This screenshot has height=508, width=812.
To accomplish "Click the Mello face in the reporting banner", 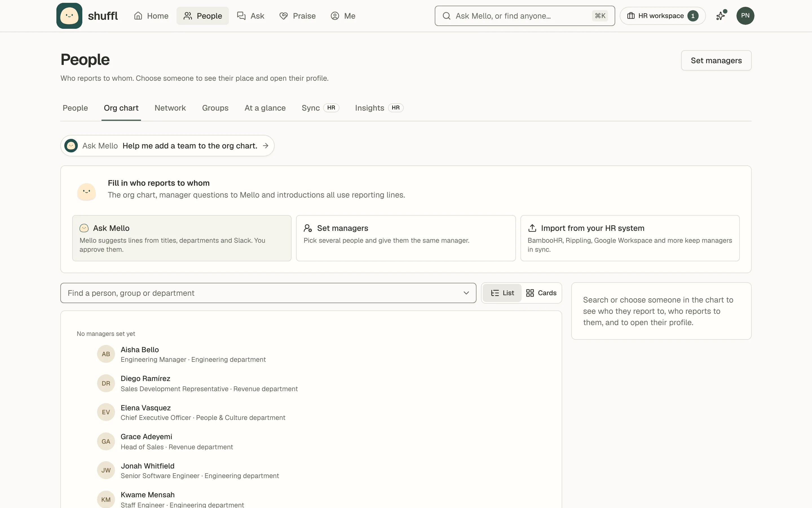I will [87, 192].
